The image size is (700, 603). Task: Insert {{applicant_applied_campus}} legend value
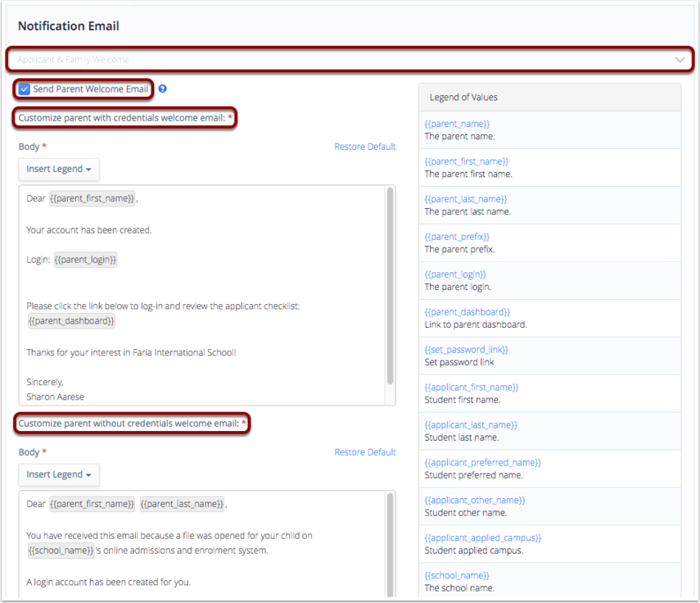482,537
